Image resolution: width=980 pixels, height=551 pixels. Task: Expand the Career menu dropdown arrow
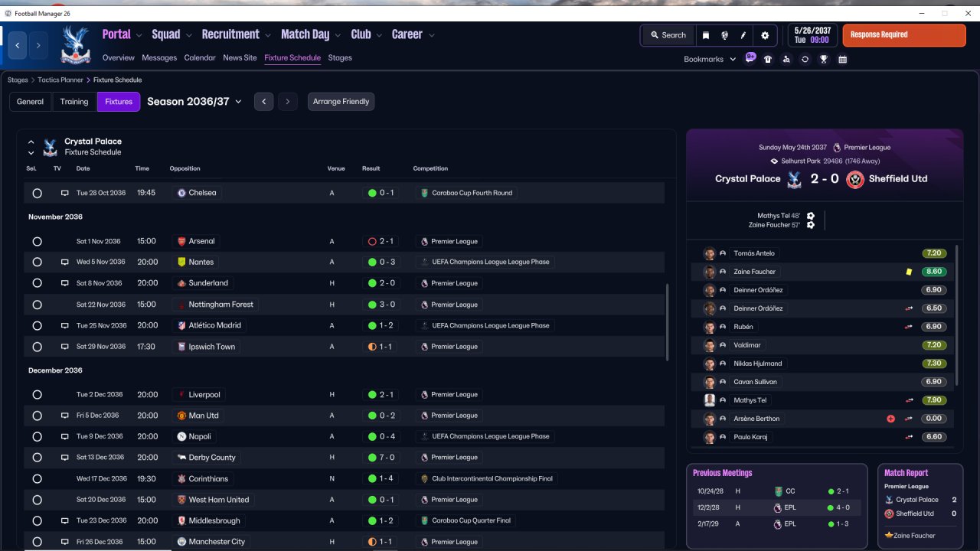coord(432,35)
